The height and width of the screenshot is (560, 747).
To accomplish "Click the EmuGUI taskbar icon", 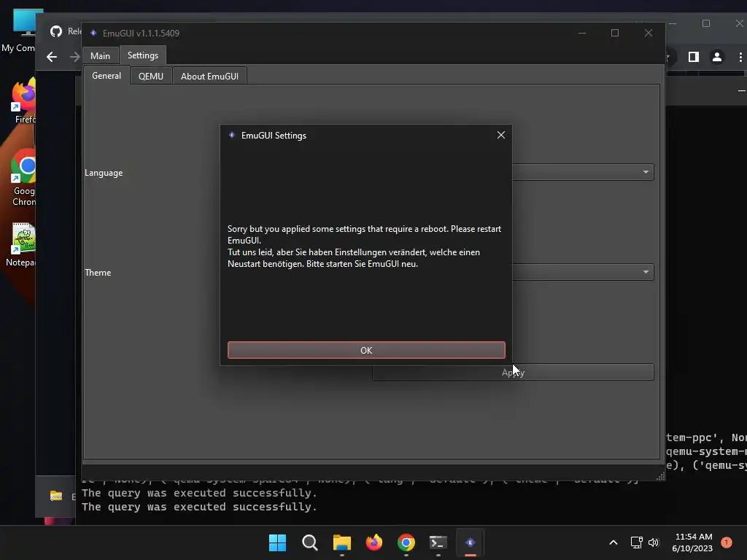I will [x=471, y=542].
